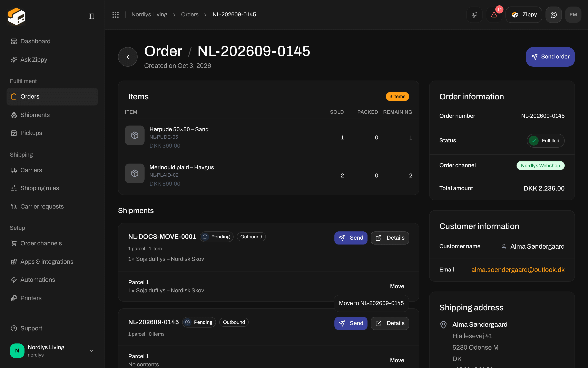
Task: Click the Hørpude item package thumbnail
Action: click(135, 135)
